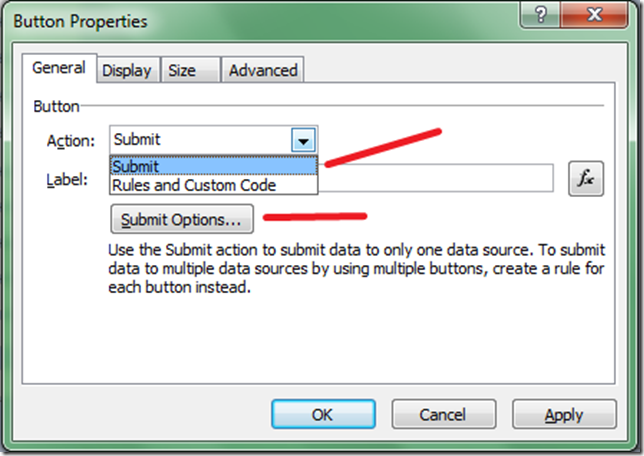Screen dimensions: 644x456
Task: Go to the Size tab
Action: [x=182, y=70]
